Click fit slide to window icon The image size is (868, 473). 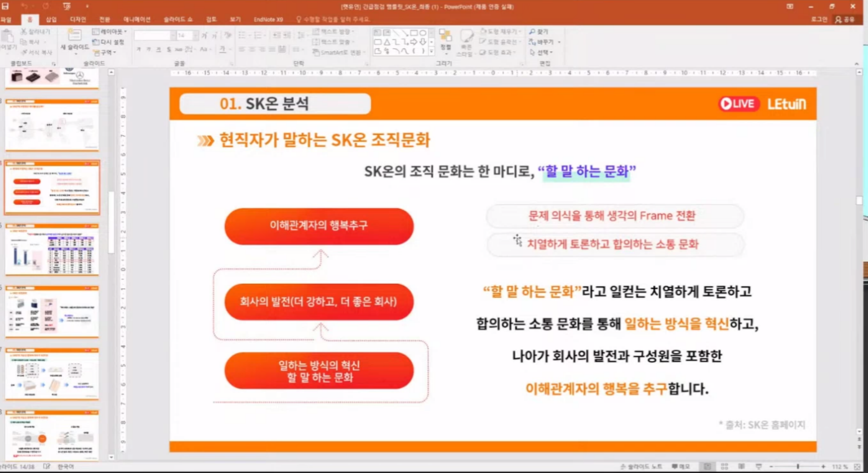pos(857,467)
